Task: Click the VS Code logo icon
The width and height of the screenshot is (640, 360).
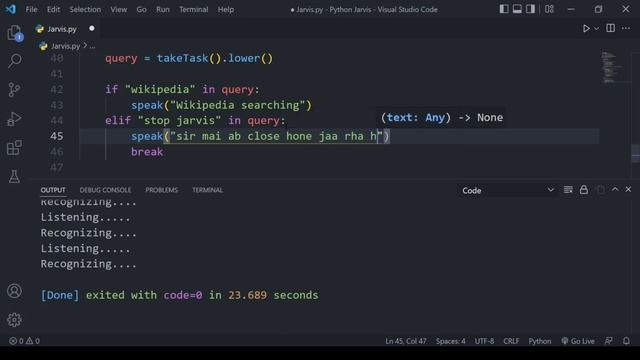Action: click(x=11, y=9)
